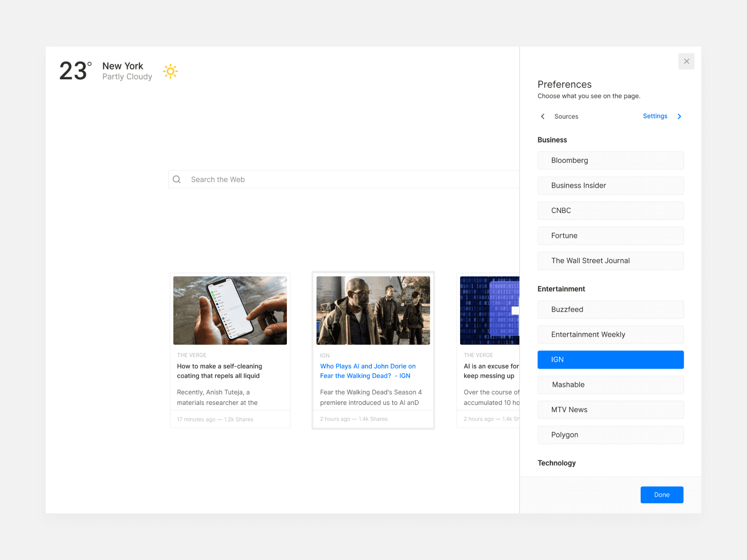Viewport: 747px width, 560px height.
Task: Select the Sources tab label
Action: (x=566, y=117)
